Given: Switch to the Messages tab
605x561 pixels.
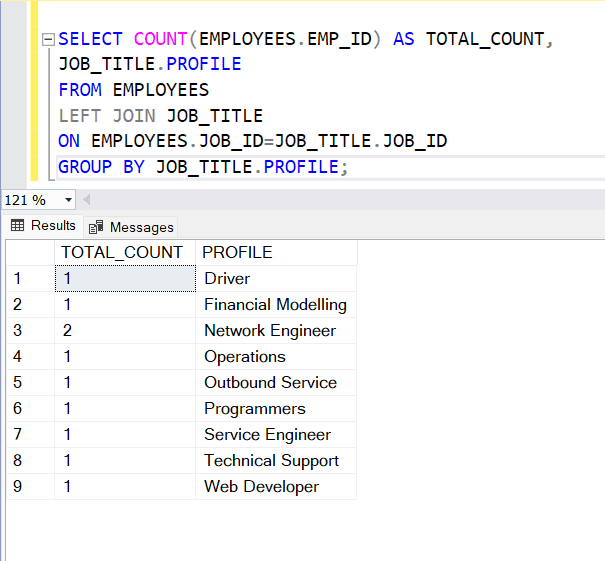Looking at the screenshot, I should [131, 227].
